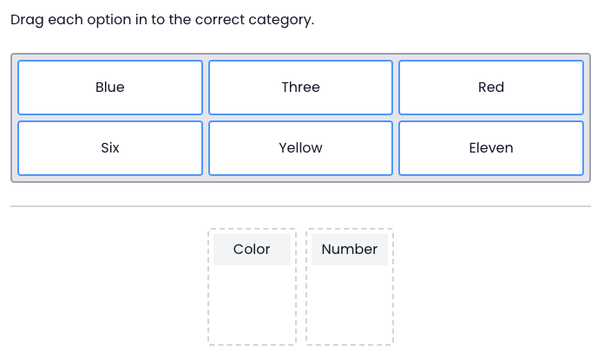Click the Color category header
The height and width of the screenshot is (364, 604).
252,250
